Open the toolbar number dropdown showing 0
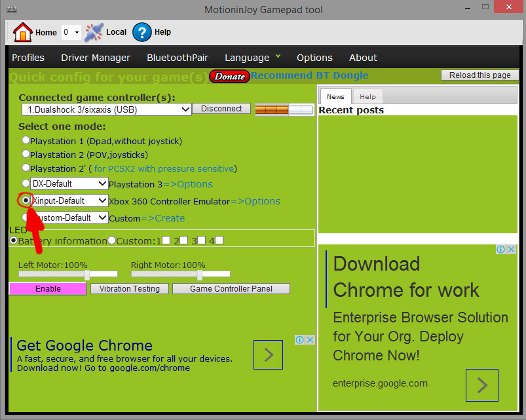 point(71,32)
